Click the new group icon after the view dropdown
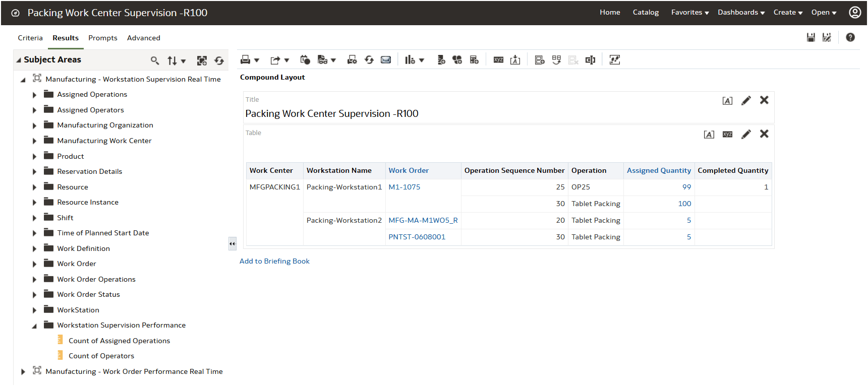868x386 pixels. coord(441,60)
